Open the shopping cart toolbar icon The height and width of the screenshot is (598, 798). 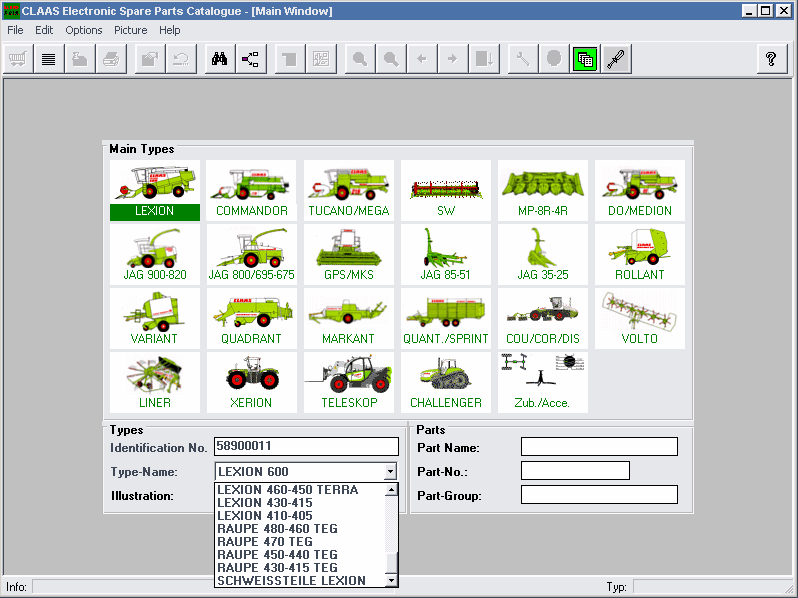(x=18, y=59)
